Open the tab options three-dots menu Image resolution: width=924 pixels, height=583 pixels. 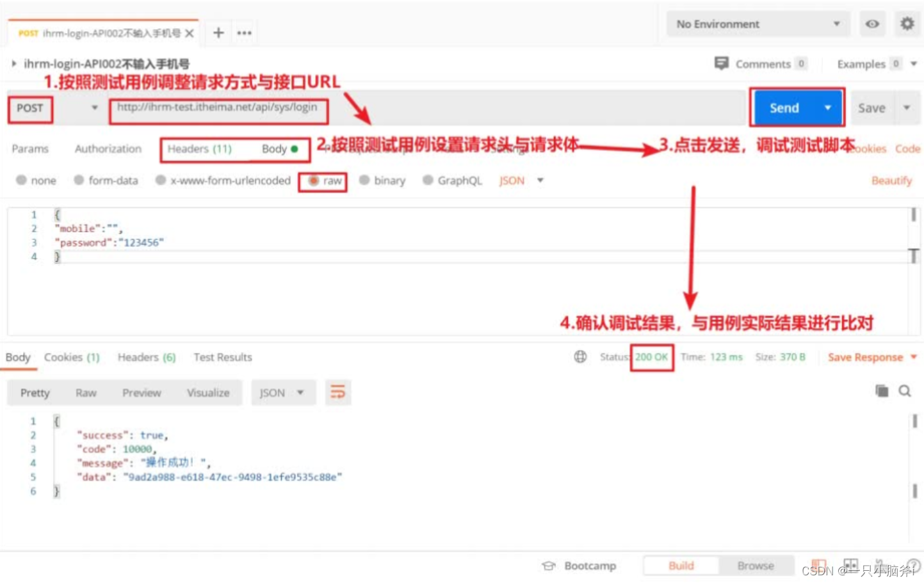coord(244,33)
